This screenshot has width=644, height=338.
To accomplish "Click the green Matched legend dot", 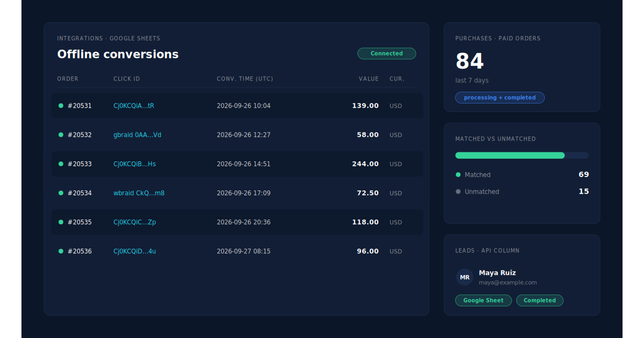I will [x=458, y=175].
